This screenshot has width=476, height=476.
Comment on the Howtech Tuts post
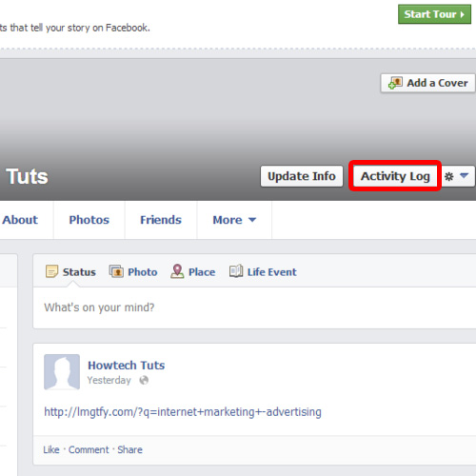[x=89, y=449]
